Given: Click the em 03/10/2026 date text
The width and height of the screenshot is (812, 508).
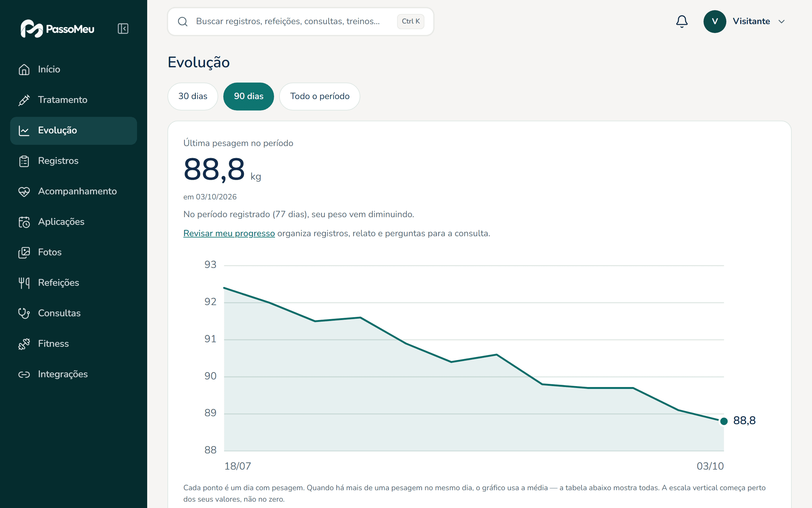Looking at the screenshot, I should [x=210, y=197].
